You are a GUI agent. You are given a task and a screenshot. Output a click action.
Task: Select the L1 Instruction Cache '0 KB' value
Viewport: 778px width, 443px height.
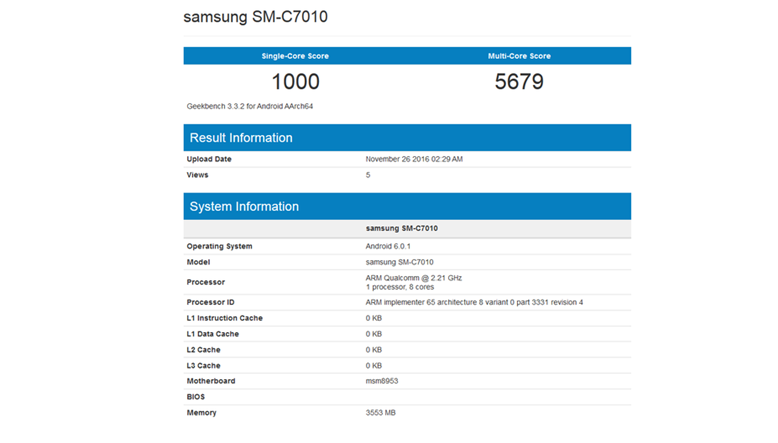click(x=374, y=318)
